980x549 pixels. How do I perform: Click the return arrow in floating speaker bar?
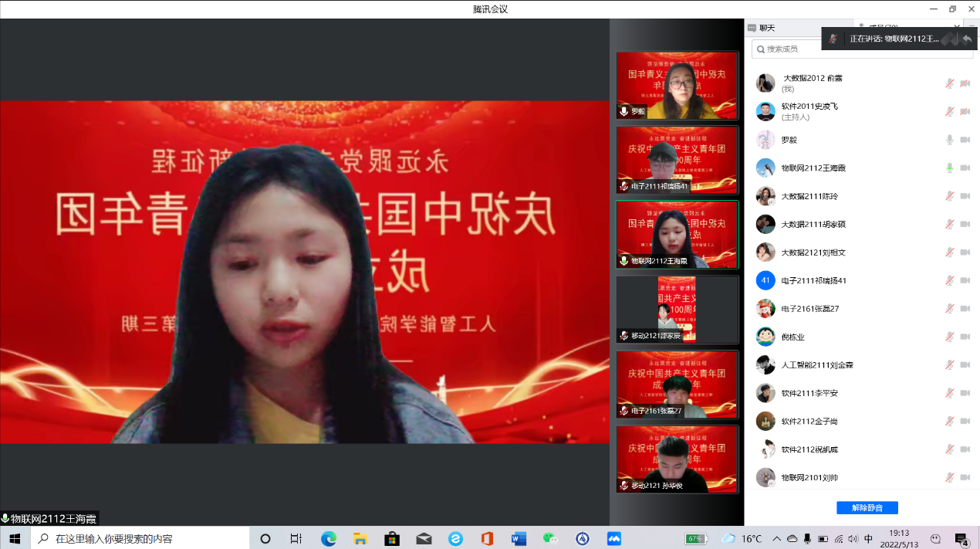[966, 39]
